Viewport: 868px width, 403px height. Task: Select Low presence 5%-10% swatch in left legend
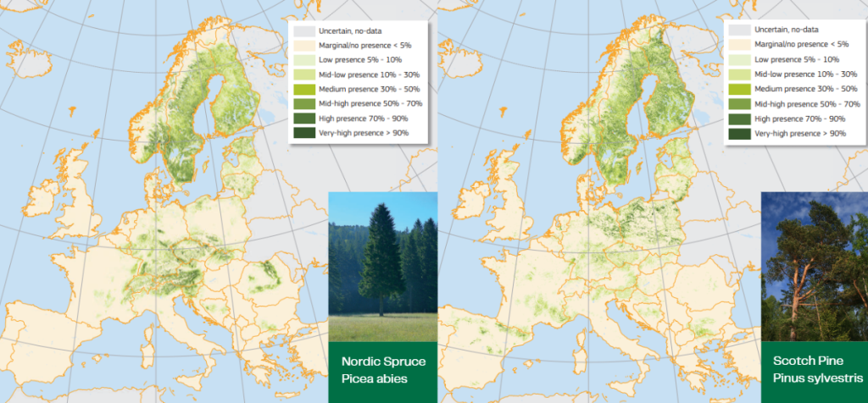(x=304, y=60)
